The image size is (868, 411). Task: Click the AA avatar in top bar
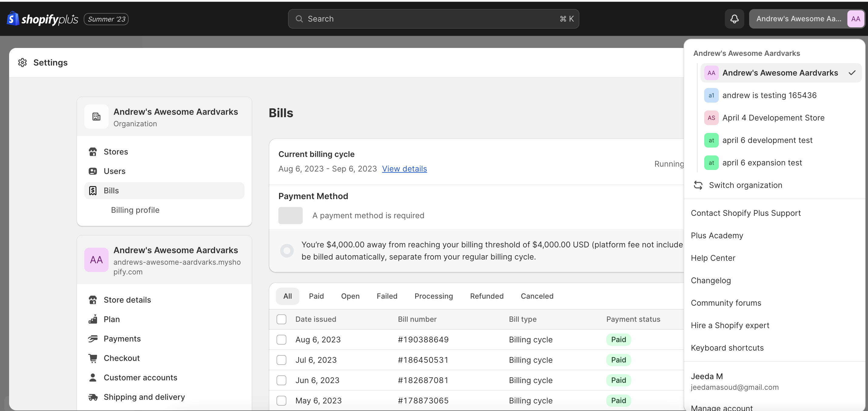(855, 19)
